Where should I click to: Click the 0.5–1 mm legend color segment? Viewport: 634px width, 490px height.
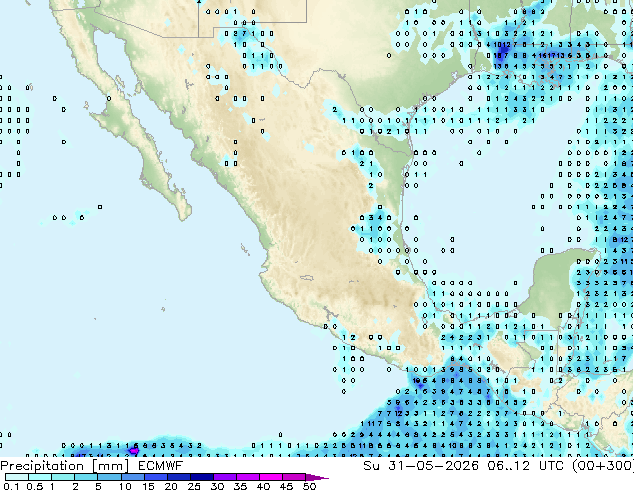coord(40,477)
